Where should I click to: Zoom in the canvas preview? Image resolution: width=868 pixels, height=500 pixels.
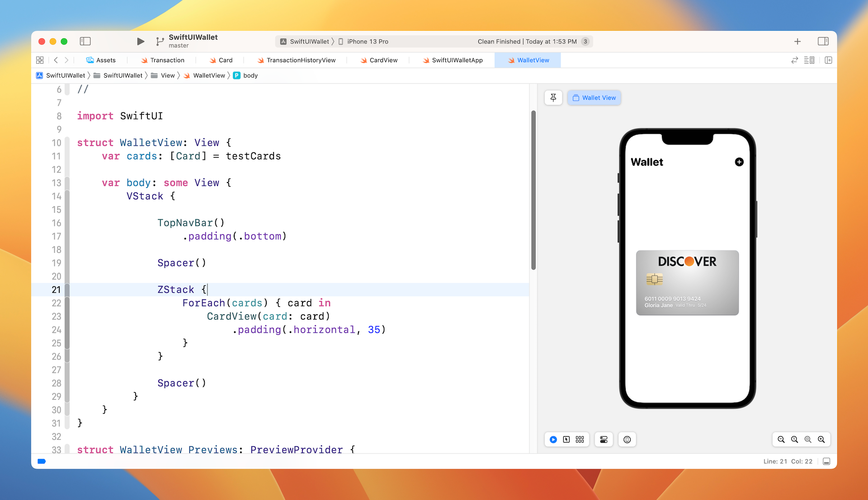click(x=821, y=439)
